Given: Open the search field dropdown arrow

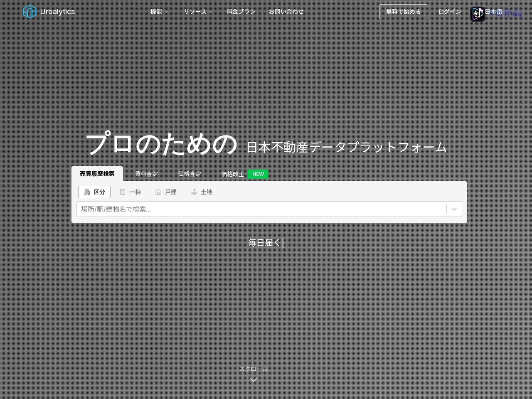Looking at the screenshot, I should [x=454, y=209].
